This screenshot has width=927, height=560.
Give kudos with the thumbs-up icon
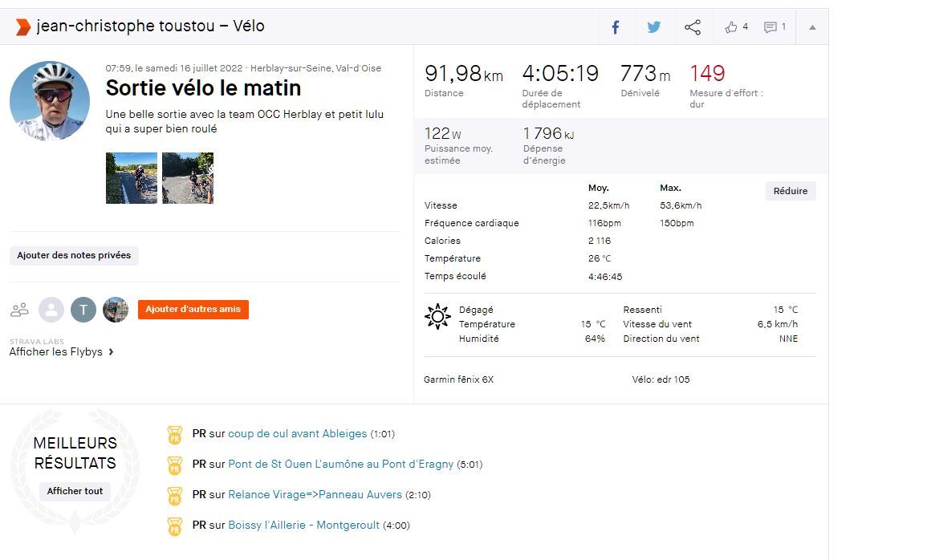(x=731, y=27)
